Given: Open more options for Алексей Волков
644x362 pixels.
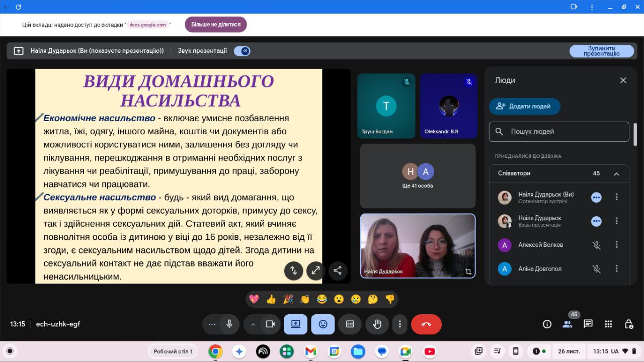Looking at the screenshot, I should point(616,245).
